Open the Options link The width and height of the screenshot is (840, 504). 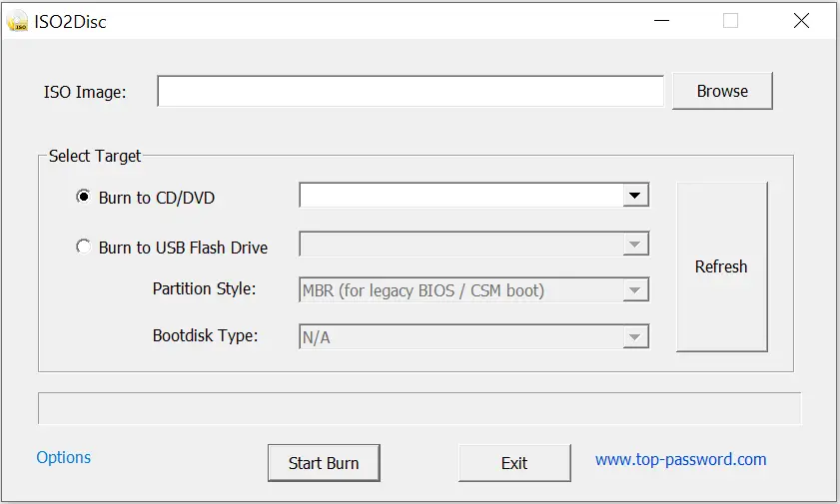(x=63, y=457)
